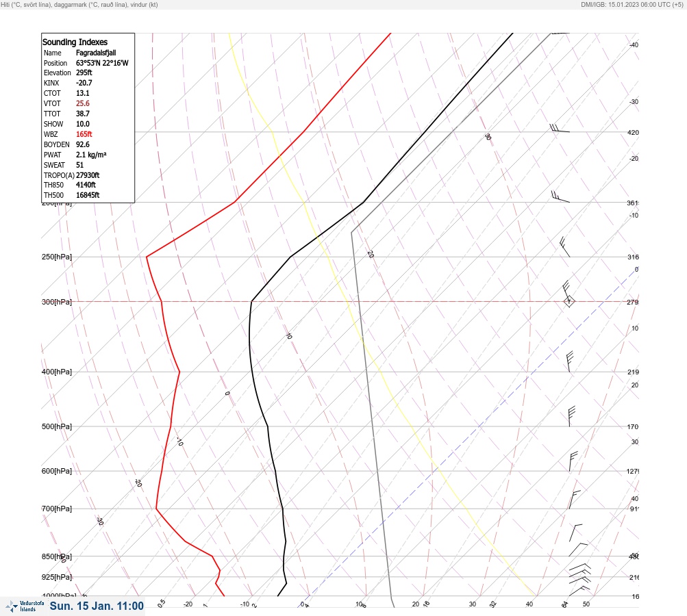Select the wind barb at the 600hPa level
The height and width of the screenshot is (616, 687).
point(573,461)
